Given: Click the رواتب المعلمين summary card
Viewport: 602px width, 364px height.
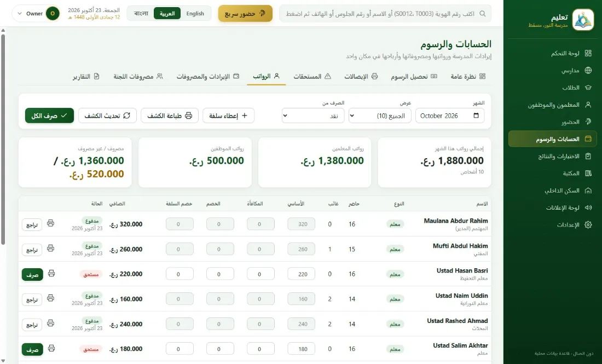Looking at the screenshot, I should [x=315, y=163].
